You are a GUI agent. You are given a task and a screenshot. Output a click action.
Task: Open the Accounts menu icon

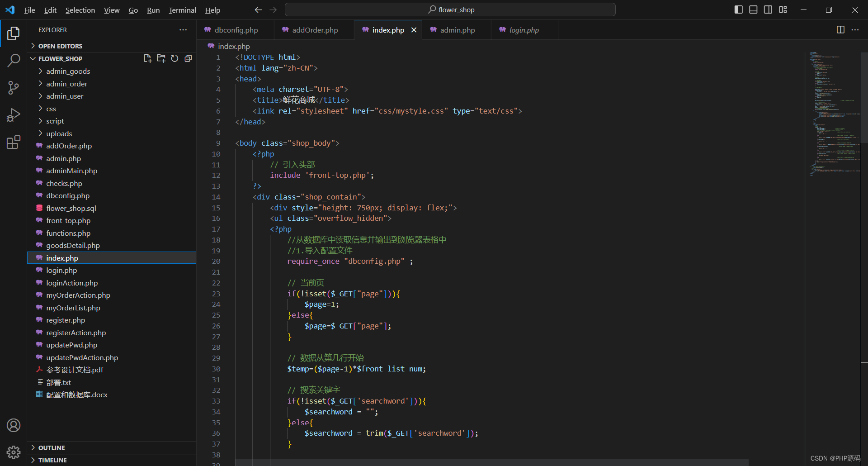click(x=14, y=425)
